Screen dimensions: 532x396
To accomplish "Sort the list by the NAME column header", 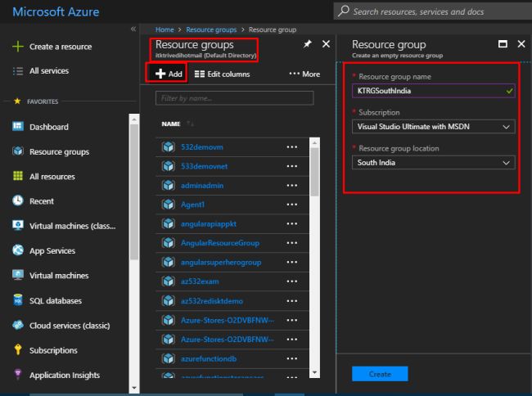I will [x=171, y=124].
